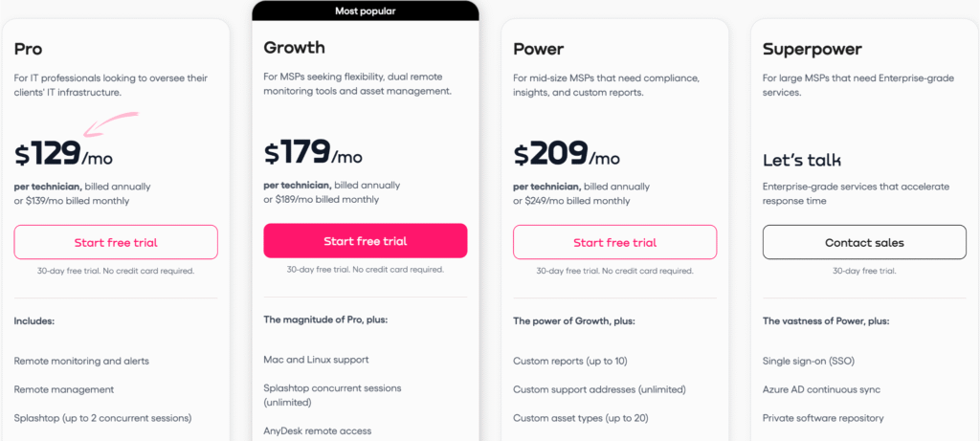This screenshot has width=980, height=441.
Task: Start free trial for the Growth plan
Action: pyautogui.click(x=365, y=241)
